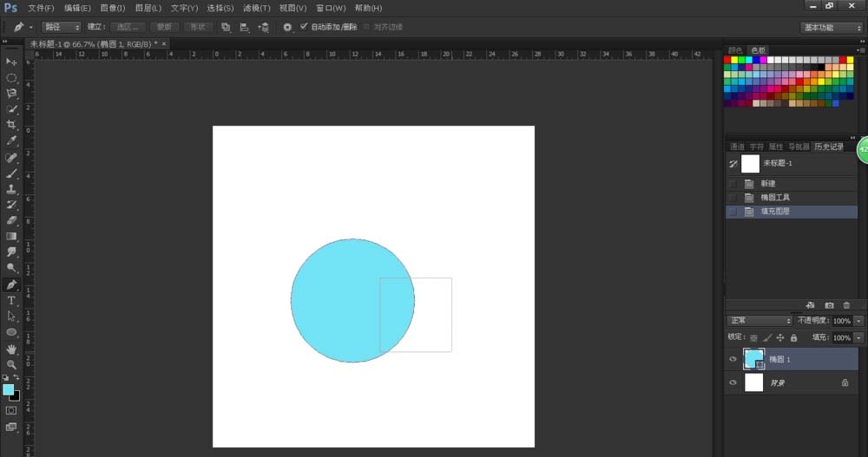Screen dimensions: 868x457
Task: Hide the 椭圆 1 layer
Action: pos(733,359)
